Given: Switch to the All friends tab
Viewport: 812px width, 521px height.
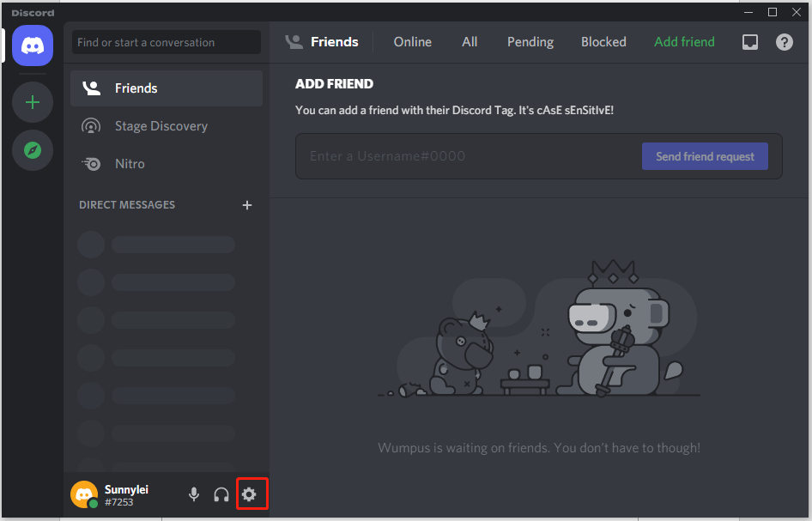Looking at the screenshot, I should pyautogui.click(x=470, y=42).
